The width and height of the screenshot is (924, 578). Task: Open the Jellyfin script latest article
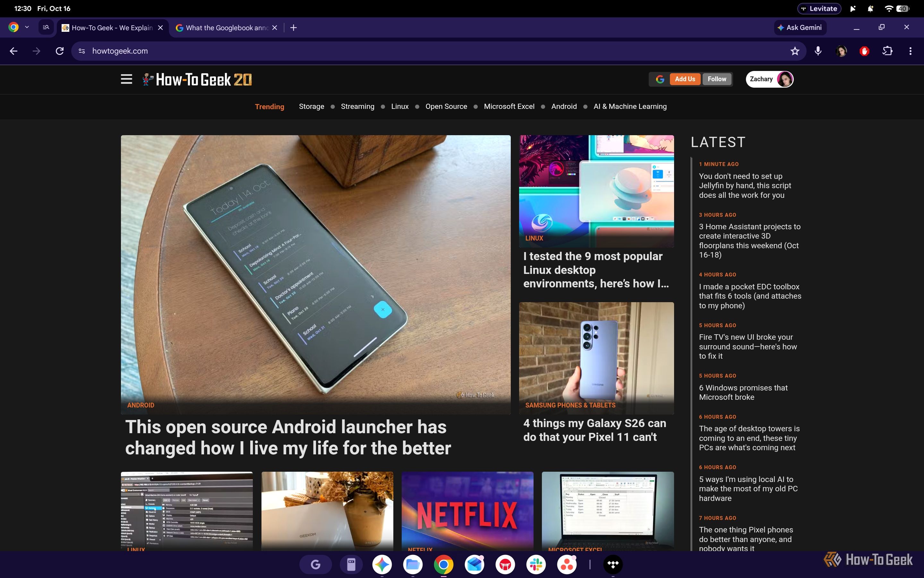[745, 185]
